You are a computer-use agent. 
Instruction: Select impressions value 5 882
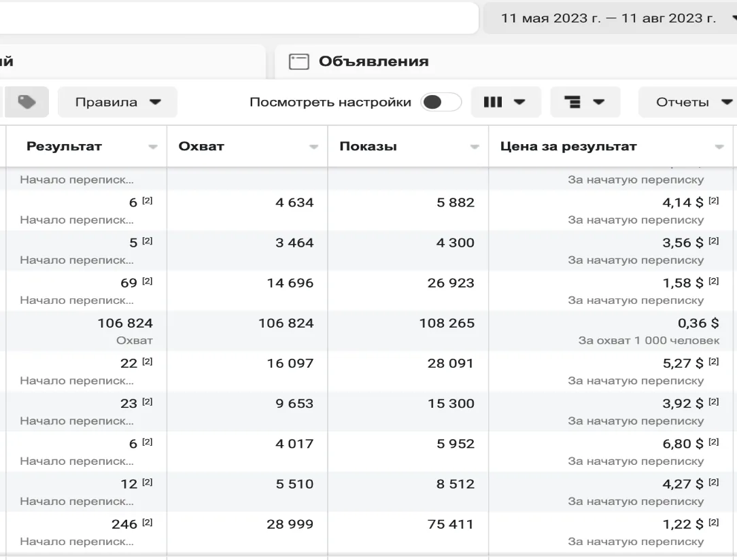[456, 203]
